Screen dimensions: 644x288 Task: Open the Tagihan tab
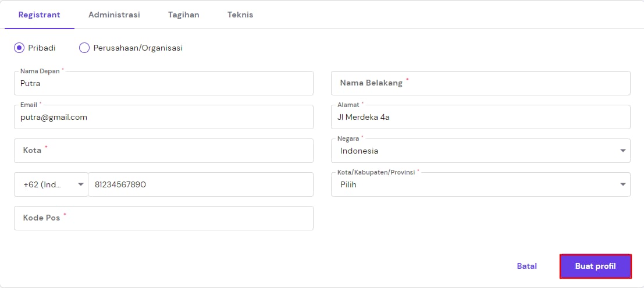pos(183,15)
